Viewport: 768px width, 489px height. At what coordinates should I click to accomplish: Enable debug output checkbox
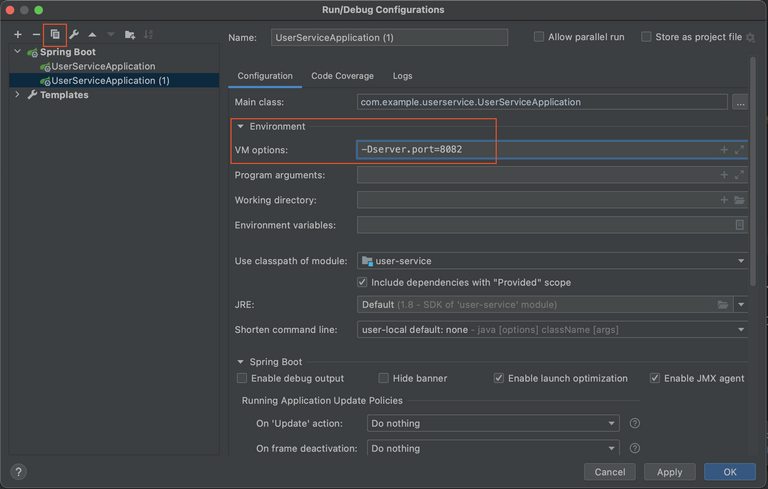coord(241,378)
